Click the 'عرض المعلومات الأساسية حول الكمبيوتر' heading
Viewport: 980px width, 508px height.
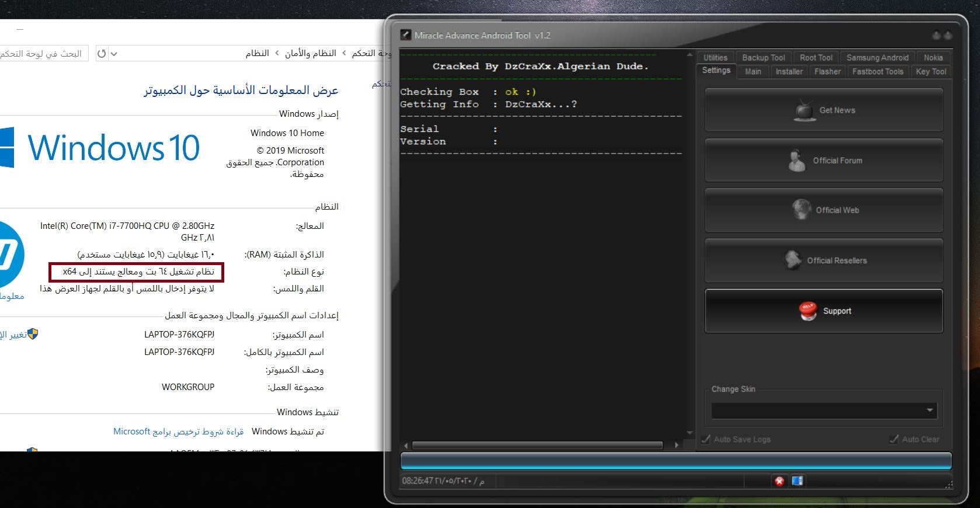(x=241, y=91)
